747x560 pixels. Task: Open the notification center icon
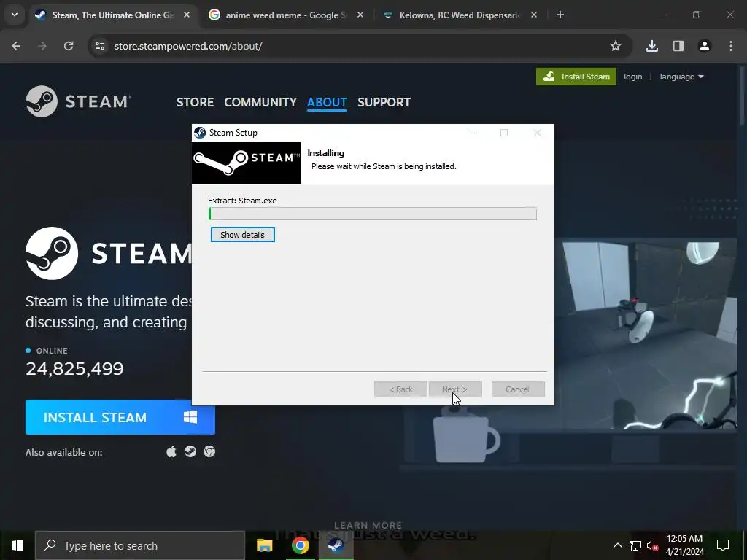coord(723,545)
